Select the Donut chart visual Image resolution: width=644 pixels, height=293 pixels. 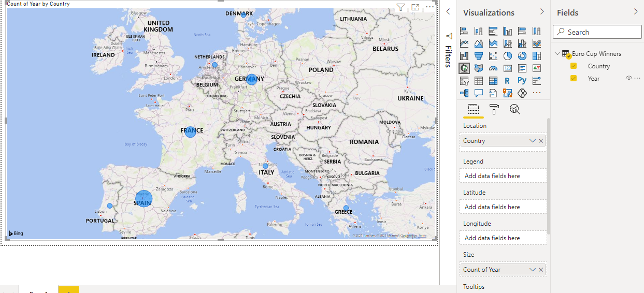(x=522, y=56)
